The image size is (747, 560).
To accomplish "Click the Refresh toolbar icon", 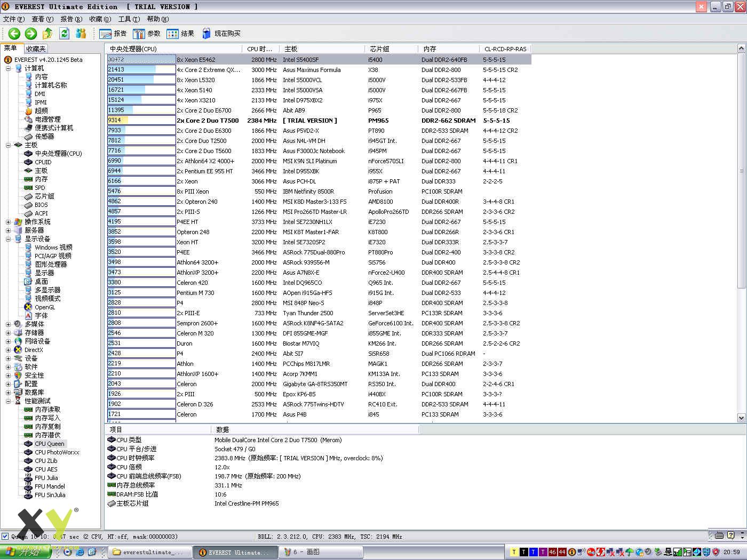I will click(x=65, y=34).
